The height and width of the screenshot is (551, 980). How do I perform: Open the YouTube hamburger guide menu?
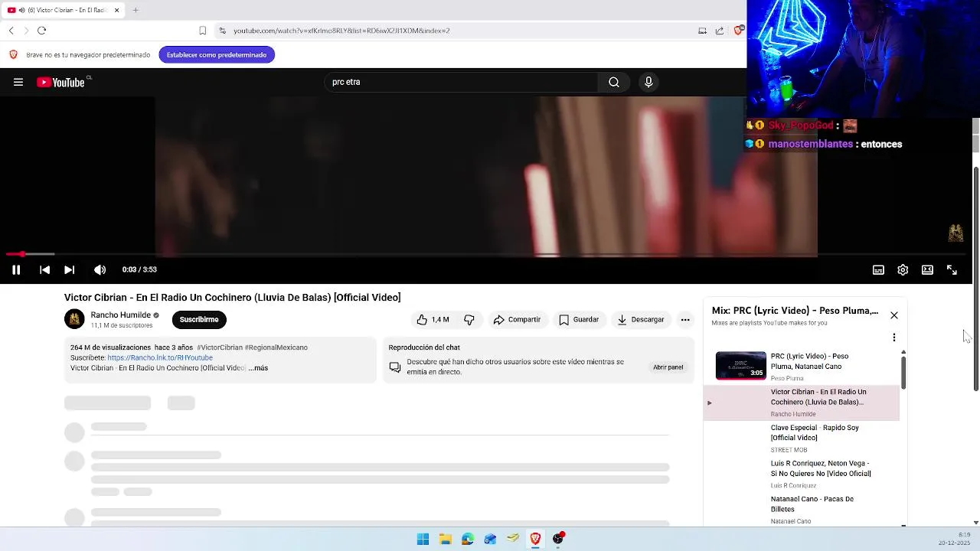[x=18, y=82]
